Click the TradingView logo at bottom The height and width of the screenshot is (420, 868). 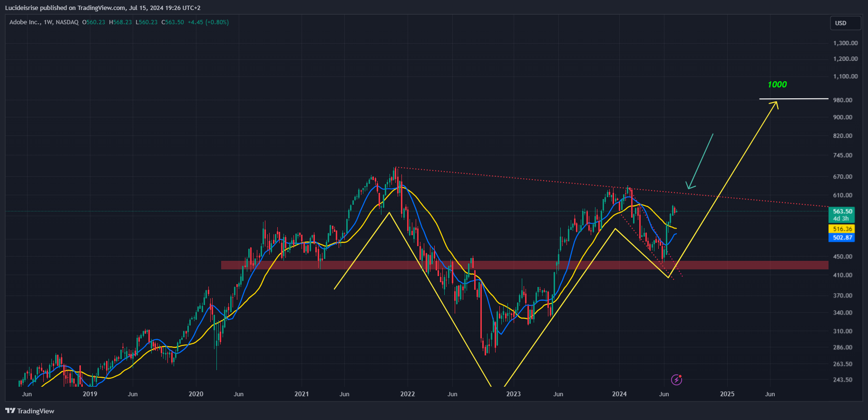pyautogui.click(x=29, y=411)
